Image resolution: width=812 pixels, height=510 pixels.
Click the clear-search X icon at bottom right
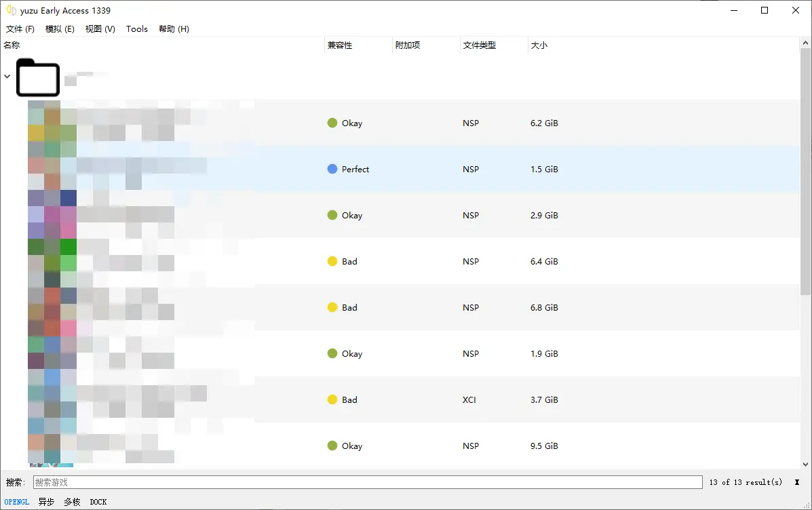797,482
